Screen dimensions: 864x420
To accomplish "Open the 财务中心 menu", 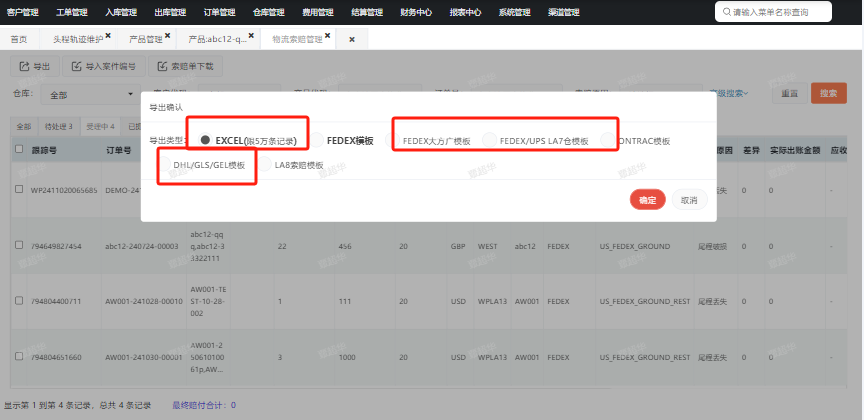I will pos(416,12).
